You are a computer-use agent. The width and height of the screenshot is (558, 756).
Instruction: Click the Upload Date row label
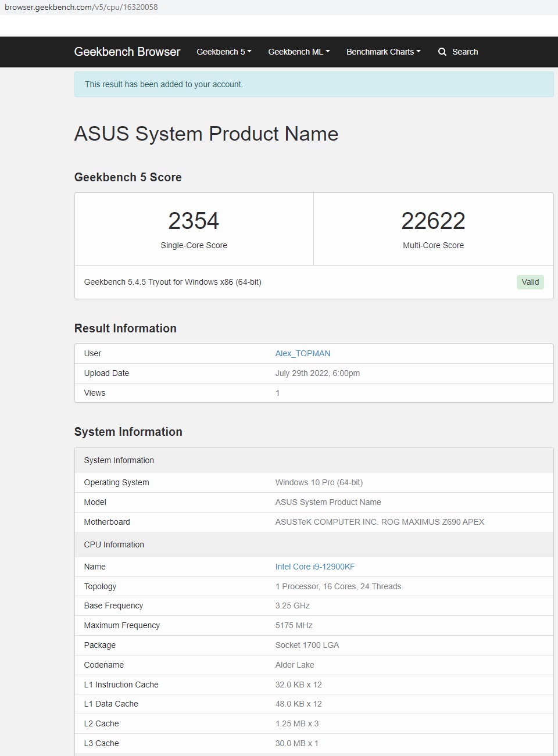point(106,373)
